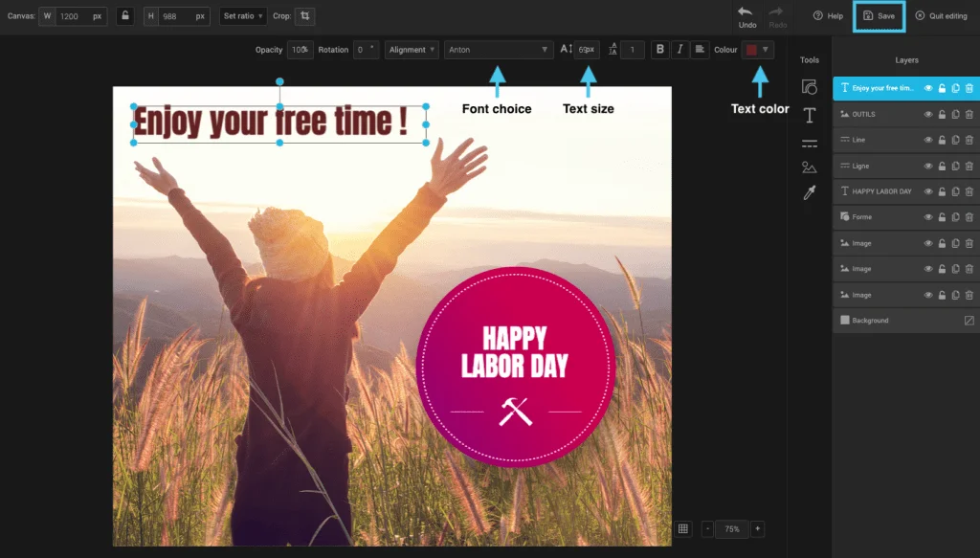Image resolution: width=980 pixels, height=558 pixels.
Task: Click the canvas width field
Action: point(74,15)
